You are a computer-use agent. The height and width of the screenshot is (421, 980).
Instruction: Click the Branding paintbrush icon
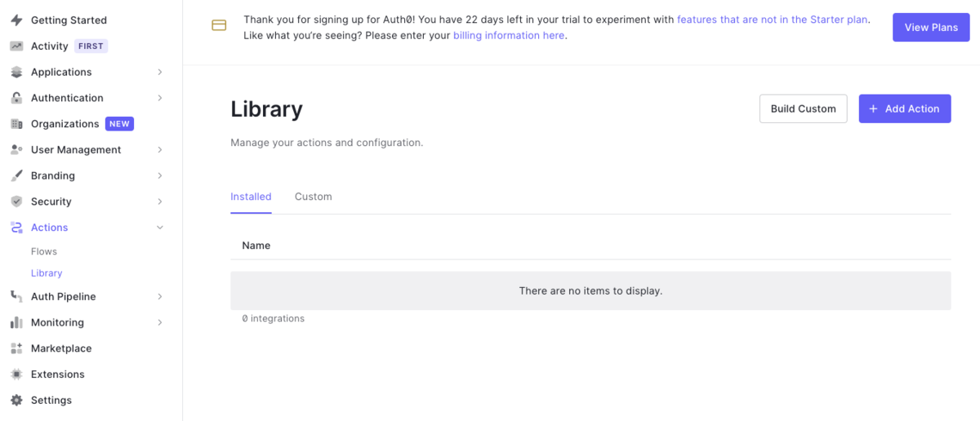tap(16, 175)
